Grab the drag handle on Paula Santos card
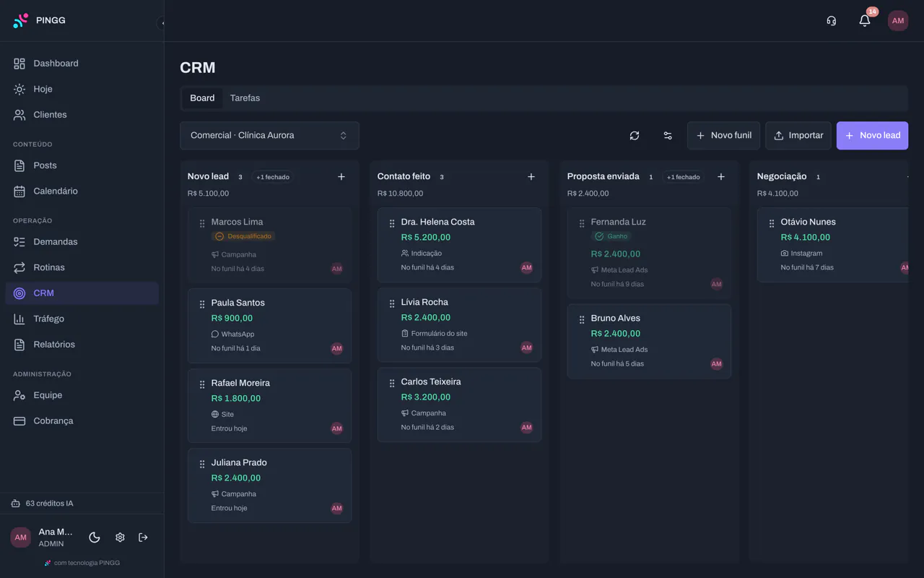The height and width of the screenshot is (578, 924). tap(202, 304)
